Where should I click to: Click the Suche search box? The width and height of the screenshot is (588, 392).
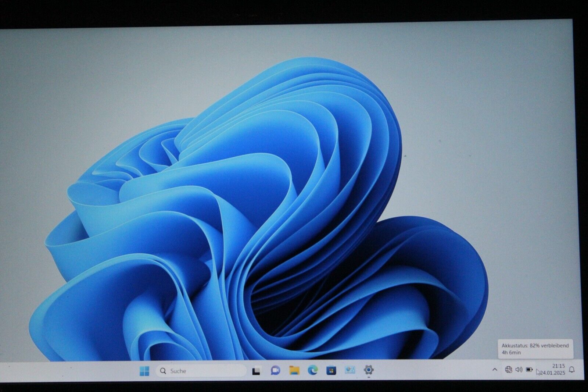(x=201, y=371)
